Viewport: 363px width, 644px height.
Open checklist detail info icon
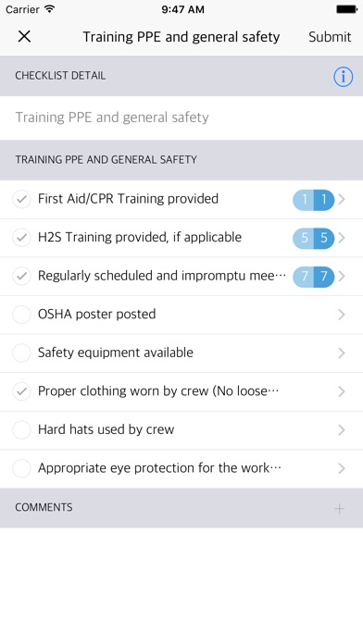343,77
